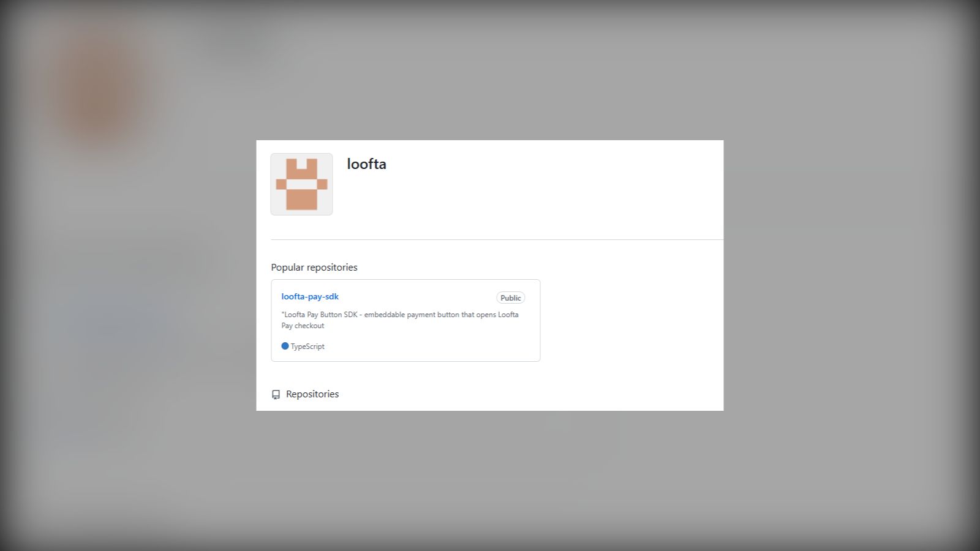Click blank white space beside the loofta name
Screen dimensions: 980x551
coord(551,184)
